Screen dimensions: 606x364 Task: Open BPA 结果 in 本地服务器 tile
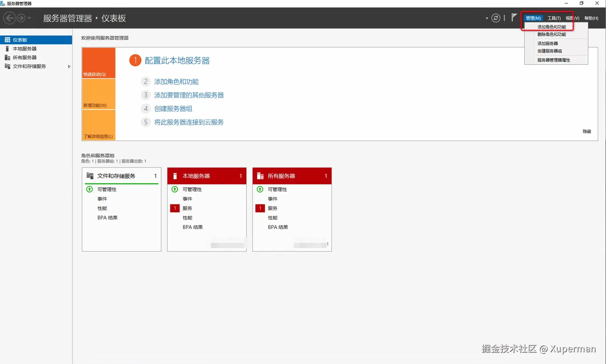tap(193, 227)
